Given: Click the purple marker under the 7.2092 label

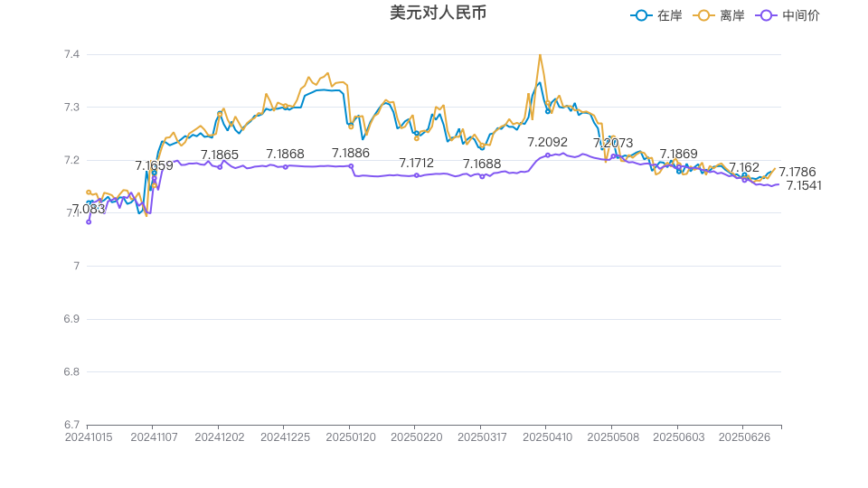Looking at the screenshot, I should 547,155.
